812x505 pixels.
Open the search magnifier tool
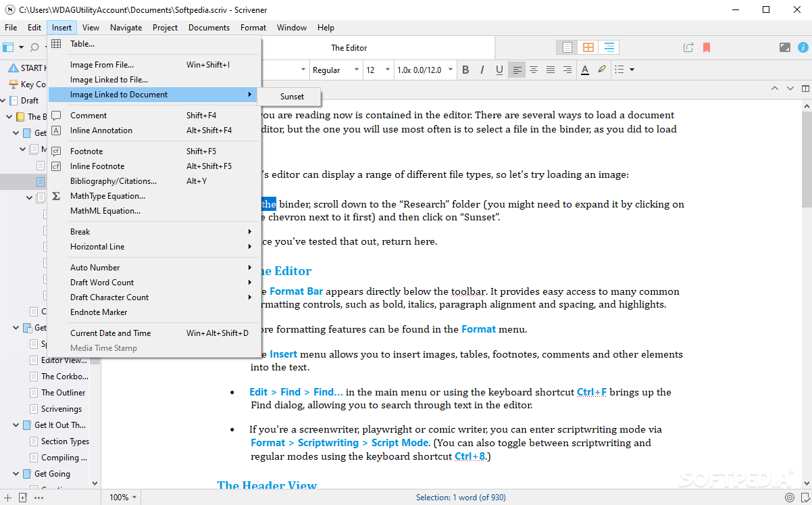[34, 47]
